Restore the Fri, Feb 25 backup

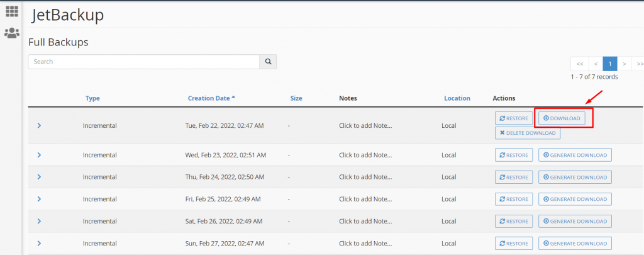click(x=514, y=199)
